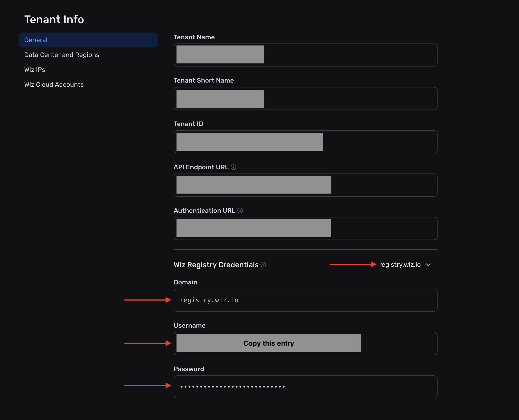Click the Wiz Registry Credentials heading
The width and height of the screenshot is (519, 420).
[216, 265]
